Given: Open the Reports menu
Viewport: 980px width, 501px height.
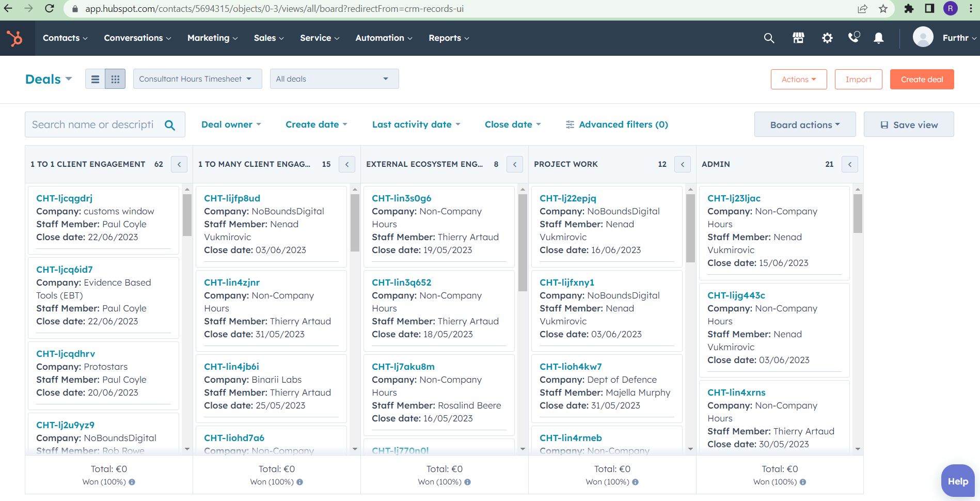Looking at the screenshot, I should point(449,38).
